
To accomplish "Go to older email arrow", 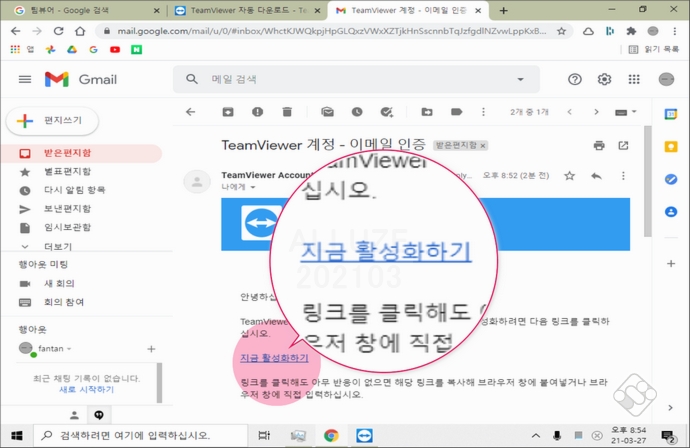I will coord(596,112).
